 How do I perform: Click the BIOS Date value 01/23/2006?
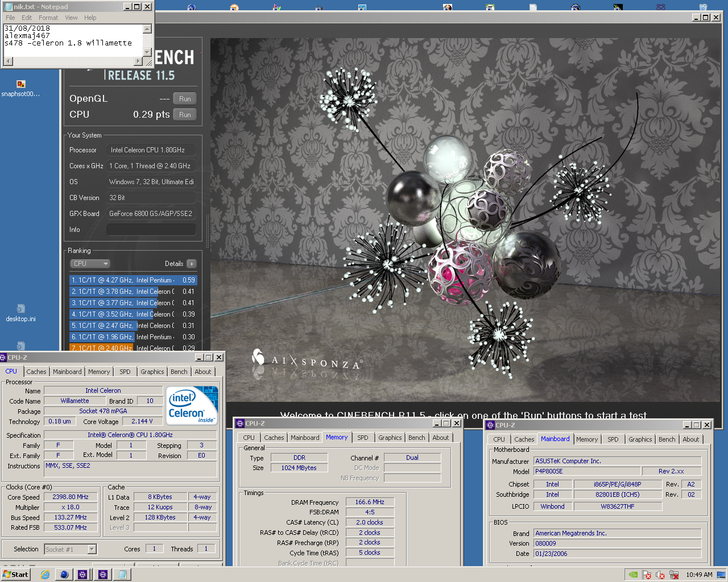tap(617, 554)
